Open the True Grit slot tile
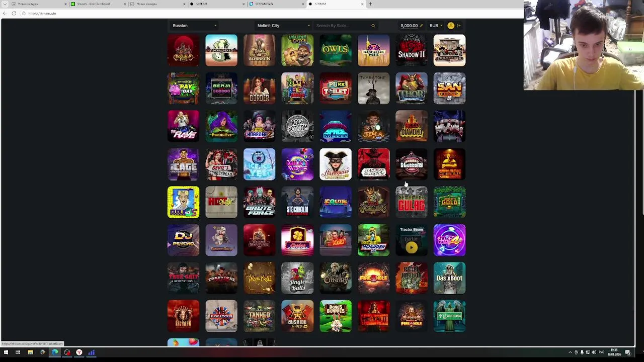 [x=183, y=278]
